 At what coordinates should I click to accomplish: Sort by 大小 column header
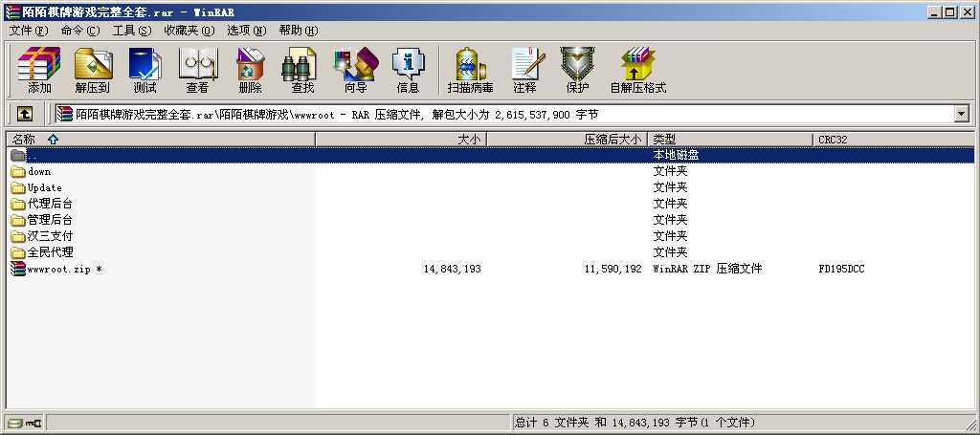pos(401,140)
